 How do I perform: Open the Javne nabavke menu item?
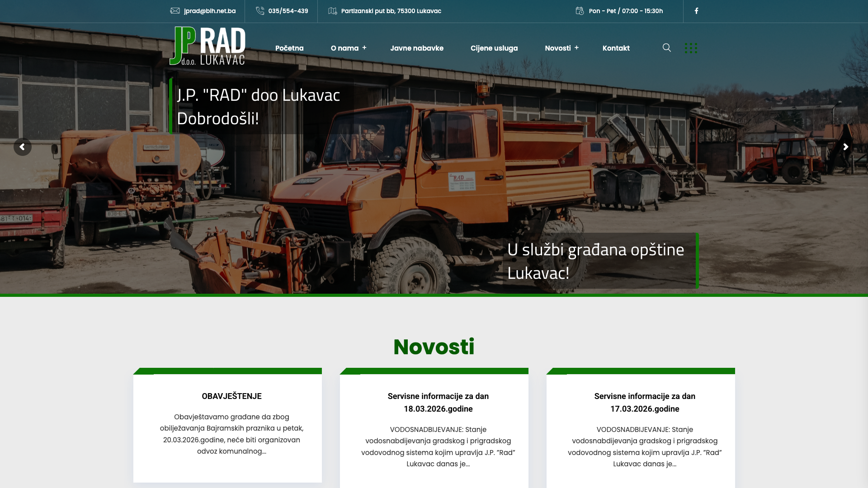pyautogui.click(x=417, y=48)
